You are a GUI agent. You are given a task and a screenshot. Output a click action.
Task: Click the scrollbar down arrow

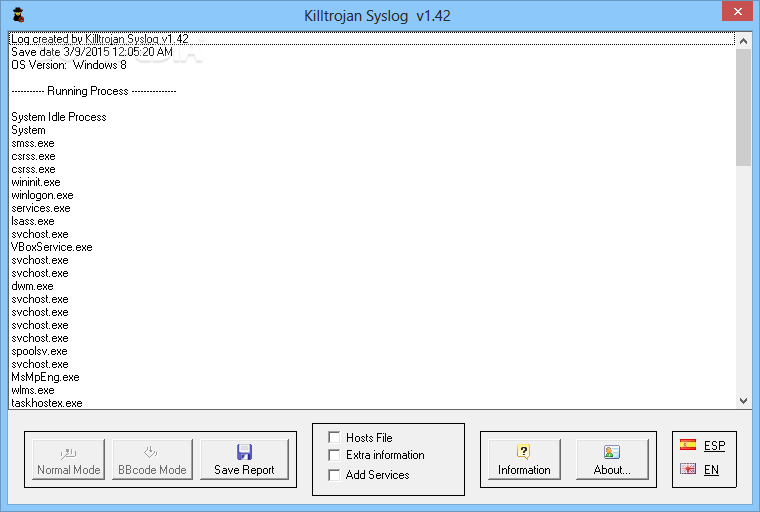pyautogui.click(x=743, y=401)
